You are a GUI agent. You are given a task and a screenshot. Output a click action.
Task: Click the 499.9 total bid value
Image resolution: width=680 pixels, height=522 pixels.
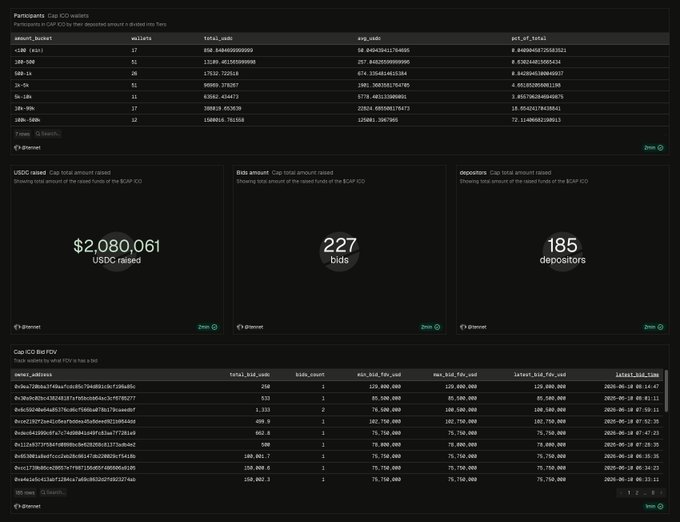tap(262, 421)
